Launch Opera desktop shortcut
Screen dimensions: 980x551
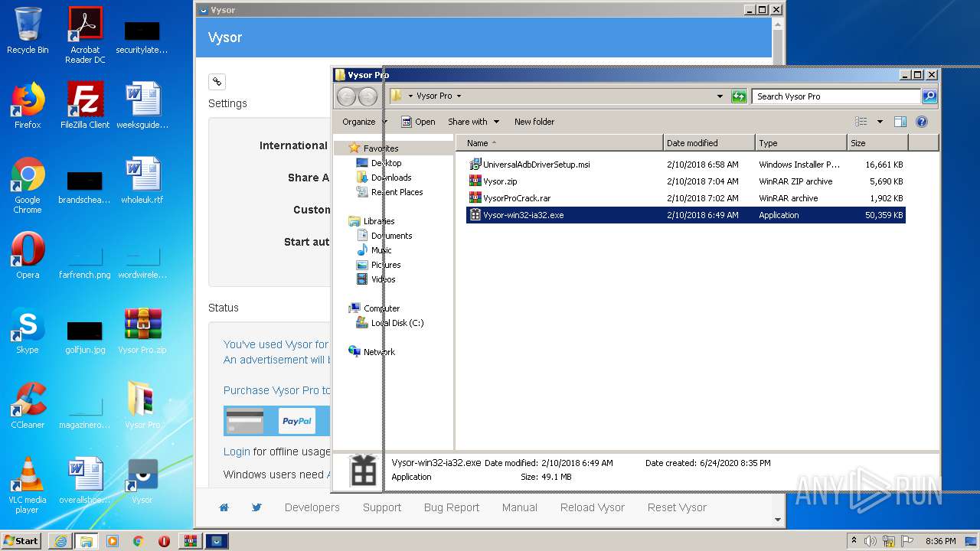28,256
